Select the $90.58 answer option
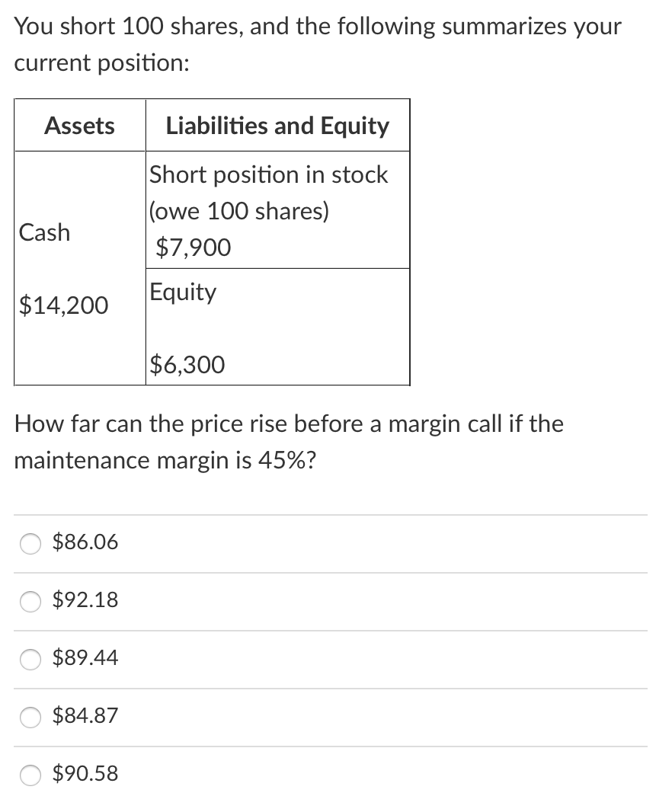This screenshot has height=812, width=672. coord(30,775)
